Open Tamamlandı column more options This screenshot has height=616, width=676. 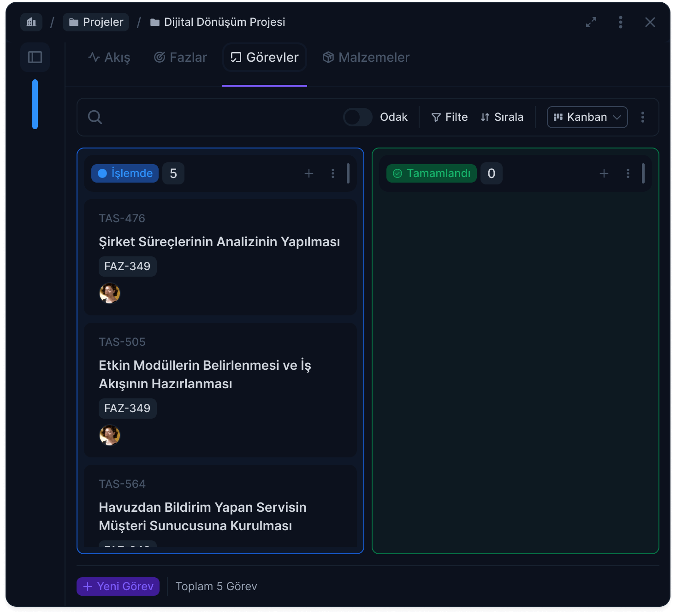pyautogui.click(x=628, y=173)
